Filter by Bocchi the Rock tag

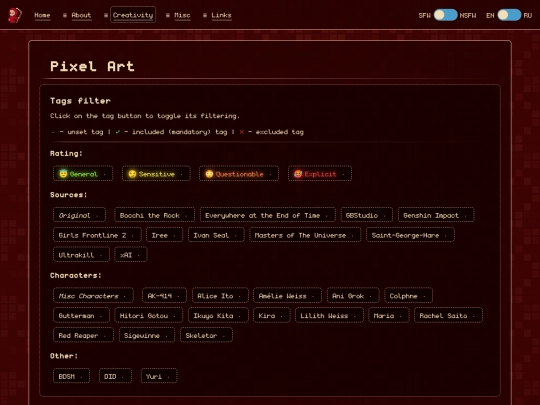pos(154,215)
